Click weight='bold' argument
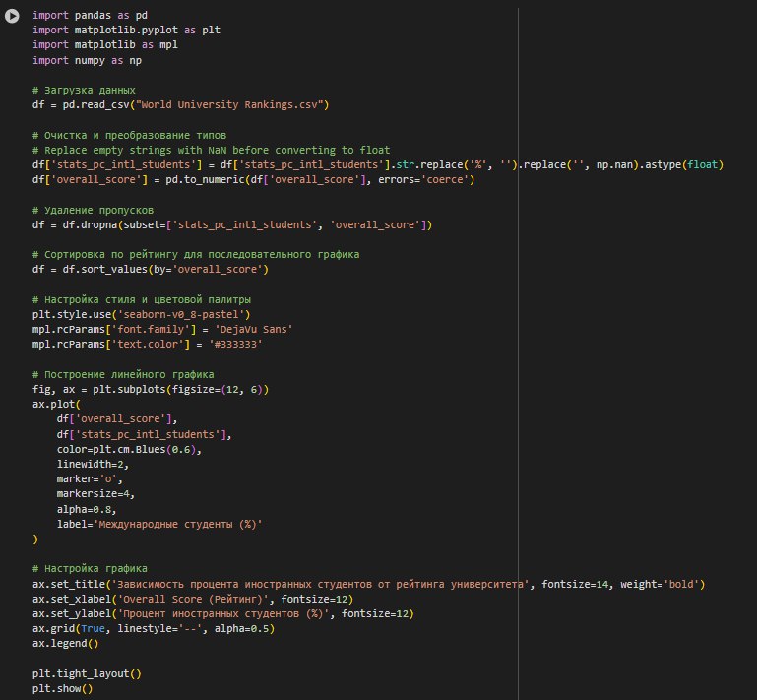Image resolution: width=757 pixels, height=700 pixels. [660, 584]
